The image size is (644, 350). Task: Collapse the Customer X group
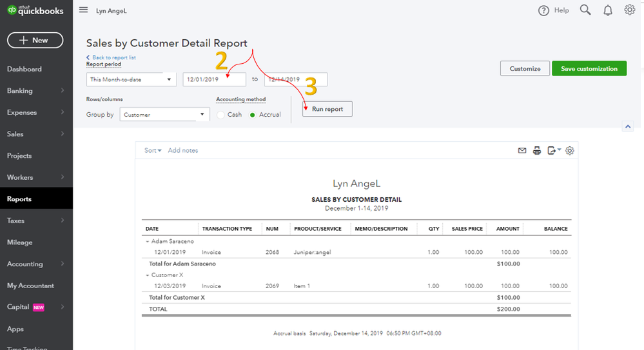point(148,275)
